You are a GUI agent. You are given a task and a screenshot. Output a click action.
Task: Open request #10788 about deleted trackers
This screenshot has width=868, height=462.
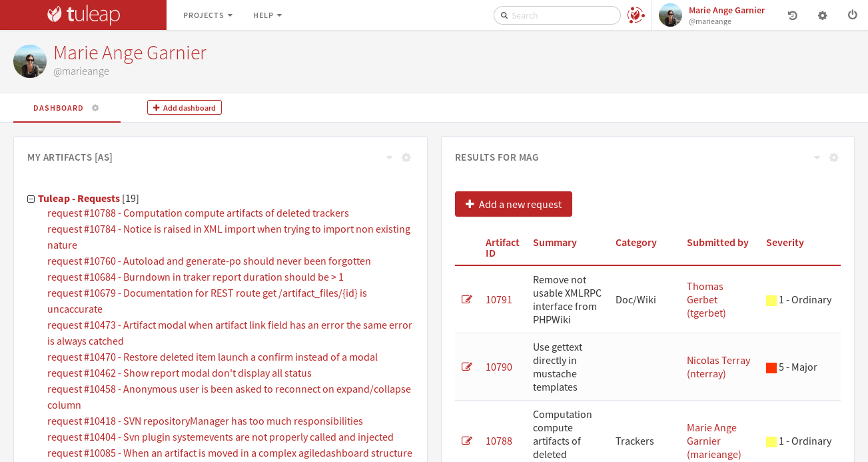pyautogui.click(x=198, y=213)
